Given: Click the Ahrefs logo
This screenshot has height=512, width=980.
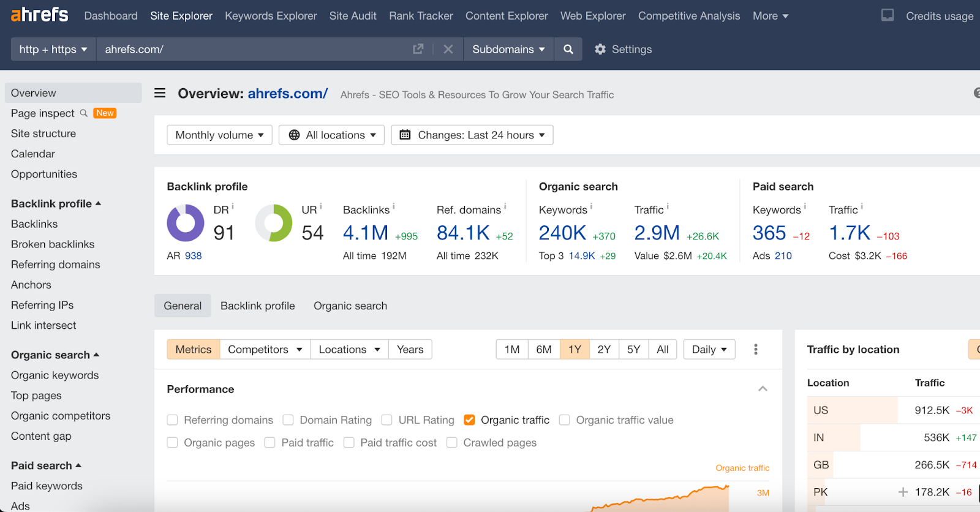Looking at the screenshot, I should click(39, 15).
